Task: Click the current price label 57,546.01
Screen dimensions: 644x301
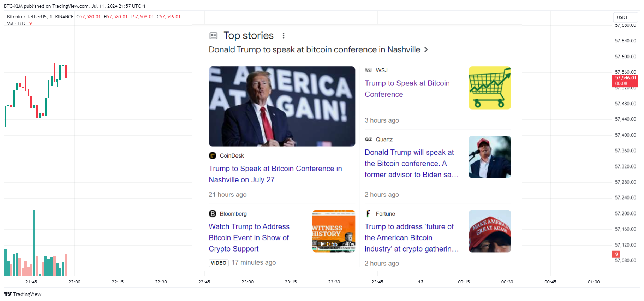Action: 625,81
